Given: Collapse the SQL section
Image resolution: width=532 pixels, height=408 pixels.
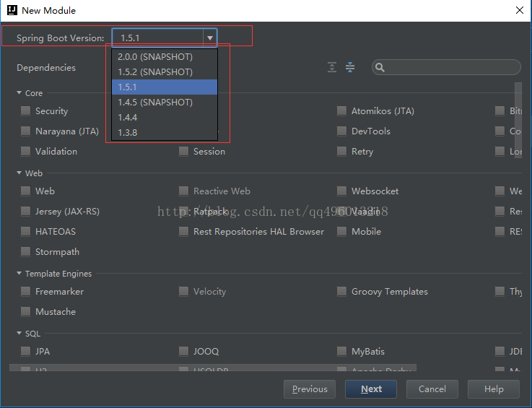Looking at the screenshot, I should 19,334.
